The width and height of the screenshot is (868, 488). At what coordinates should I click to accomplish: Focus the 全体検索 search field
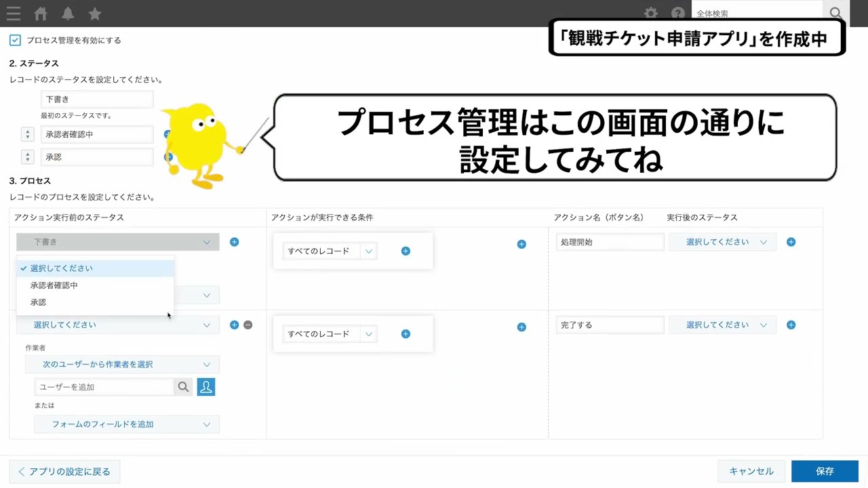tap(758, 14)
